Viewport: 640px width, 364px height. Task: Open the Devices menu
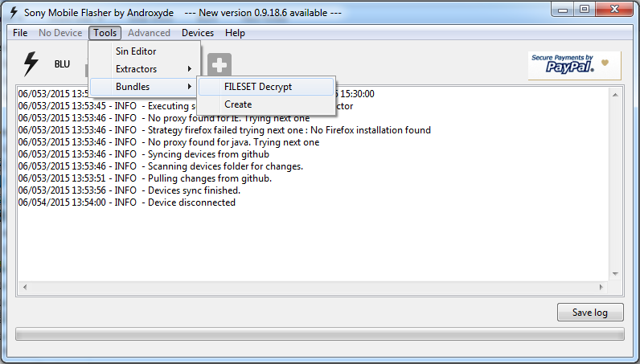point(198,33)
